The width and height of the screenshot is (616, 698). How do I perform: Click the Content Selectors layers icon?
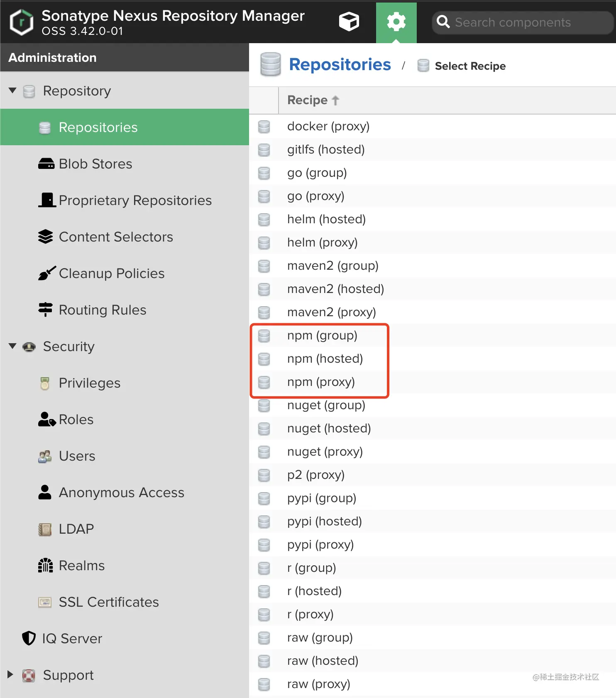pos(46,237)
